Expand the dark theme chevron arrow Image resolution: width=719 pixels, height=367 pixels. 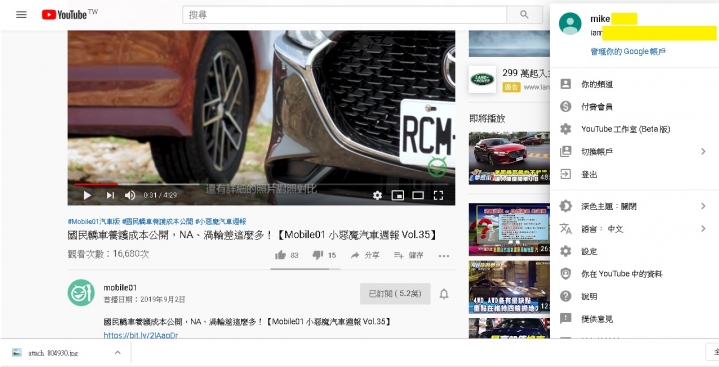[703, 206]
